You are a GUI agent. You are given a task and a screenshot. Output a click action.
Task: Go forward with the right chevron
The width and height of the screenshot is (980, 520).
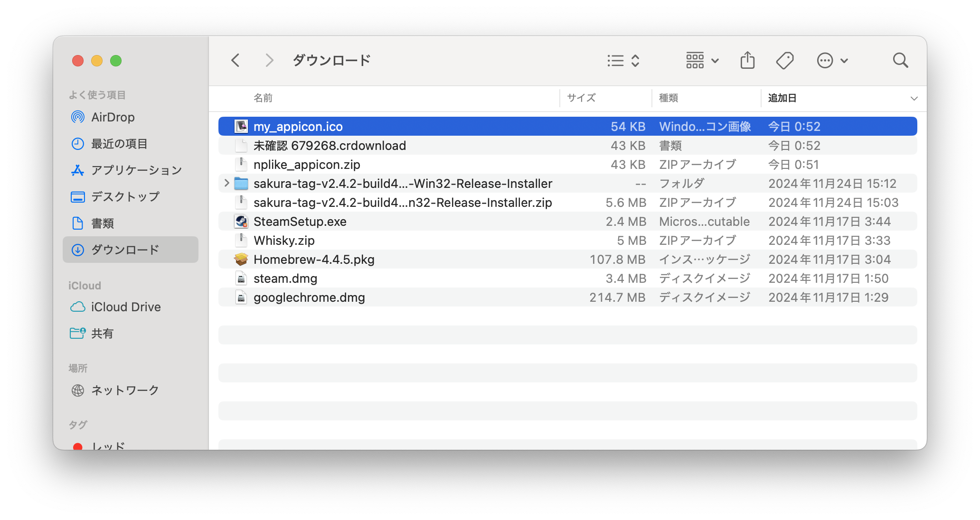269,60
